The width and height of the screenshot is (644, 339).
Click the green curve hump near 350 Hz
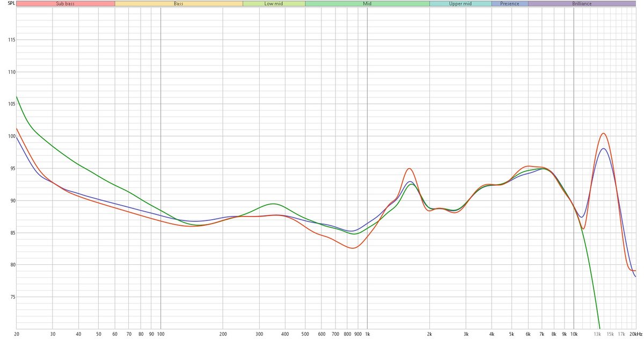(273, 204)
